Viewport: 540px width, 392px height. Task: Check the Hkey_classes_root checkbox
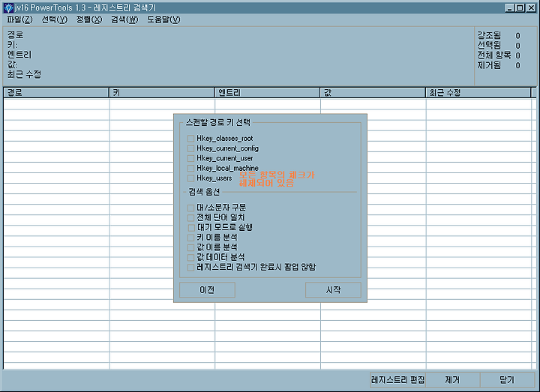190,139
